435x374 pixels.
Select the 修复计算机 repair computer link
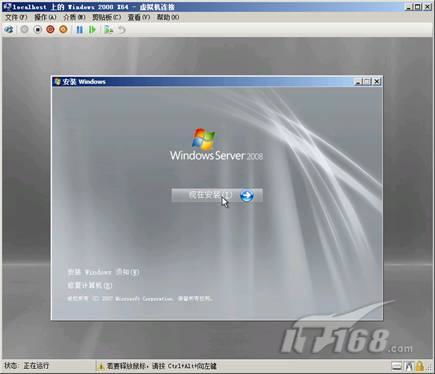[x=90, y=285]
